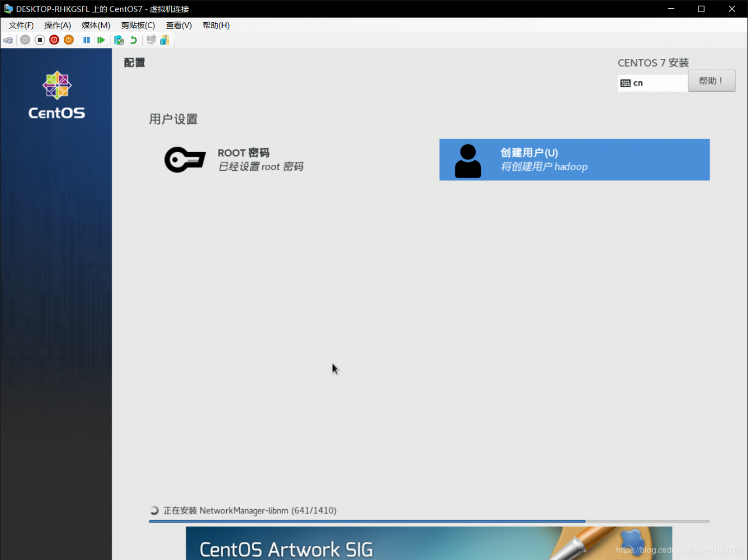Open the 媒体(M) menu
This screenshot has height=560, width=748.
coord(96,25)
